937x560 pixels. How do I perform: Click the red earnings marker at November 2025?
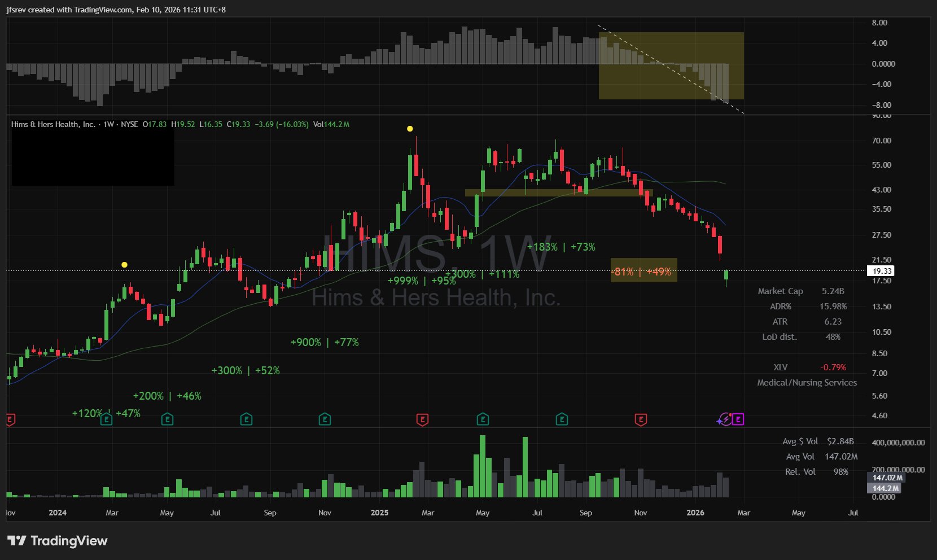641,419
